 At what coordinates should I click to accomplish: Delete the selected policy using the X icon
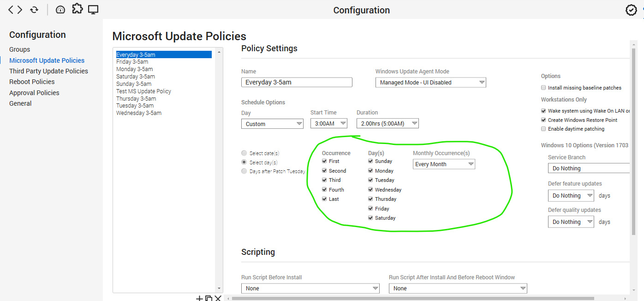point(218,298)
